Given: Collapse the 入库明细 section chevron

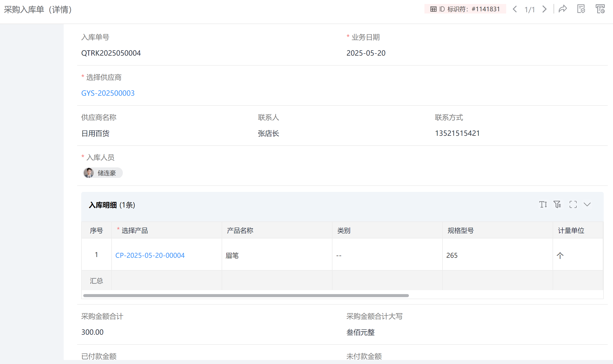Looking at the screenshot, I should [587, 204].
